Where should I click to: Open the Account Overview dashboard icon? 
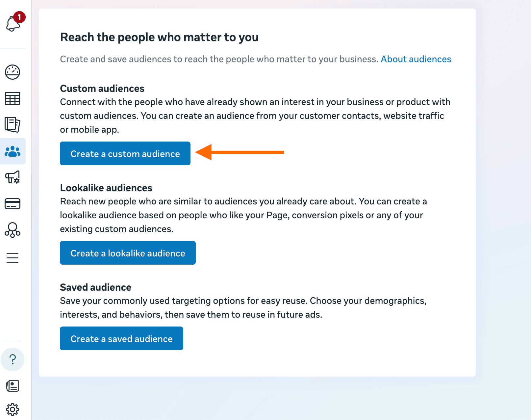click(13, 72)
